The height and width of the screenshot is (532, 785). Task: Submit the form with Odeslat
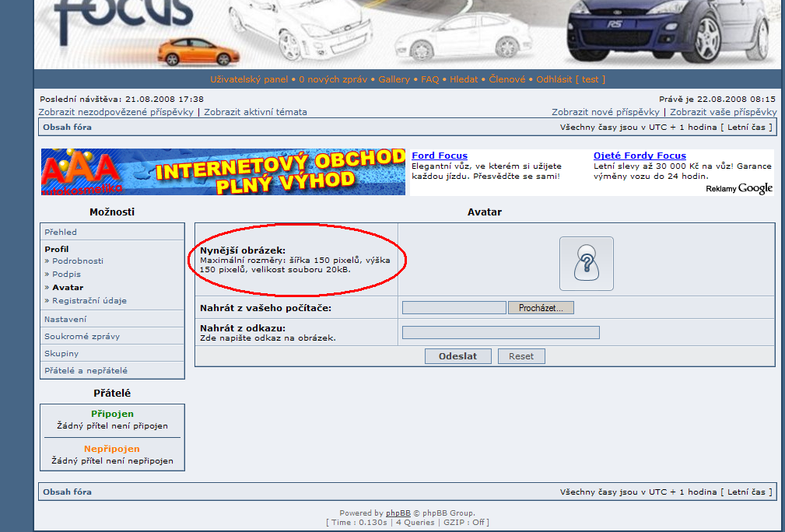click(457, 356)
